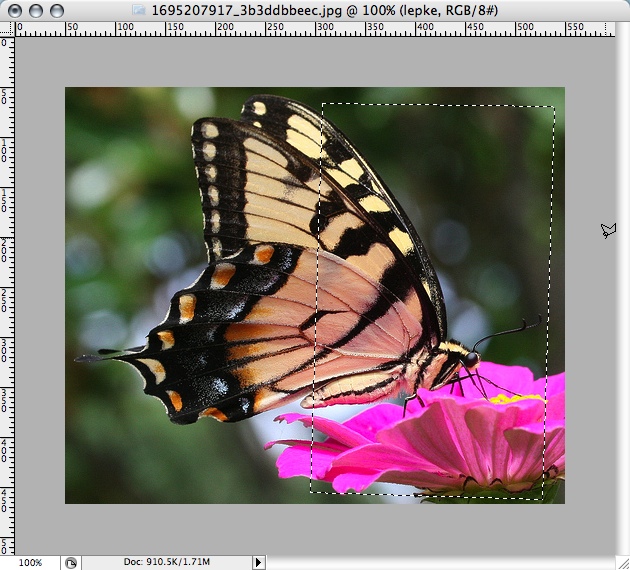Viewport: 630px width, 570px height.
Task: Click the green zoom window button
Action: tap(57, 10)
